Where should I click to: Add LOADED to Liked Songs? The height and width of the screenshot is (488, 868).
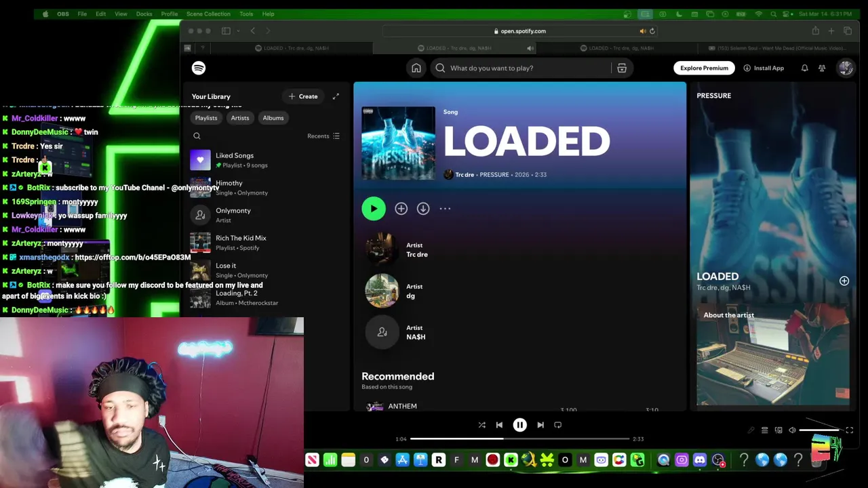click(x=401, y=209)
